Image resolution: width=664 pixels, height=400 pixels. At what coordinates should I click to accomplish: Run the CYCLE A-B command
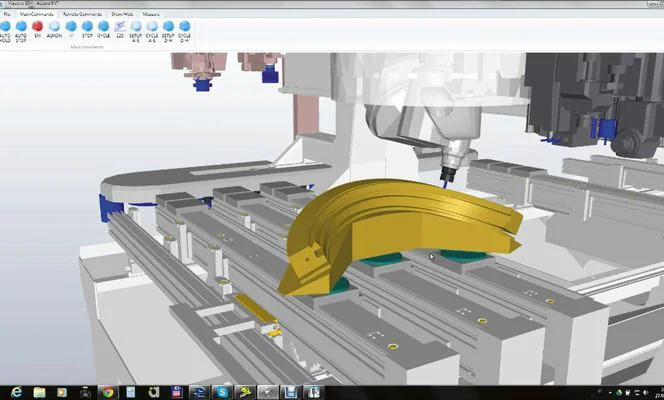pyautogui.click(x=152, y=27)
